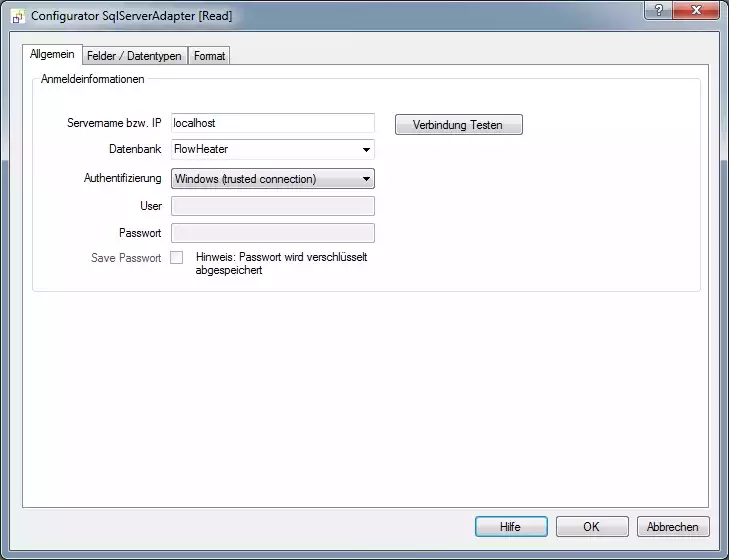Click the Save Passwort label text
This screenshot has height=560, width=729.
(x=126, y=258)
